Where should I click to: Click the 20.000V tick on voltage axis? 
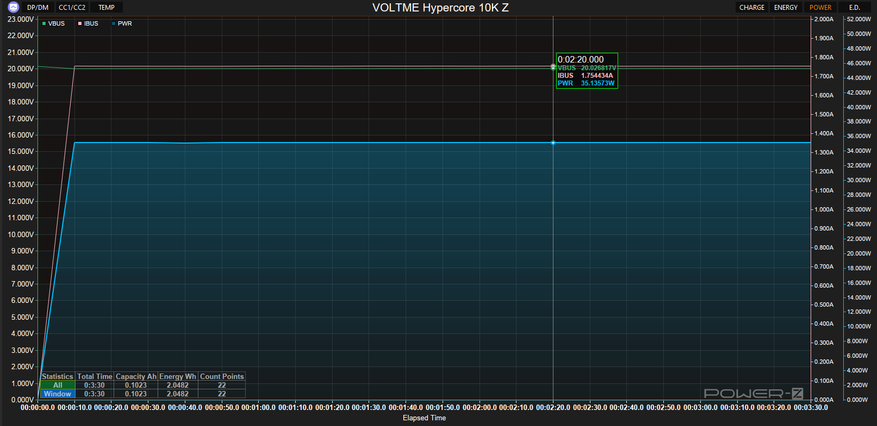[20, 69]
